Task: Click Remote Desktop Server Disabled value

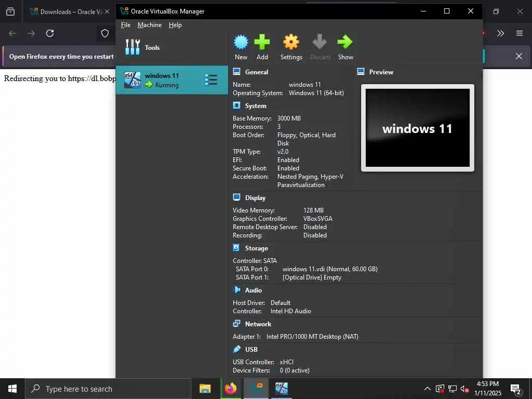Action: pos(315,227)
